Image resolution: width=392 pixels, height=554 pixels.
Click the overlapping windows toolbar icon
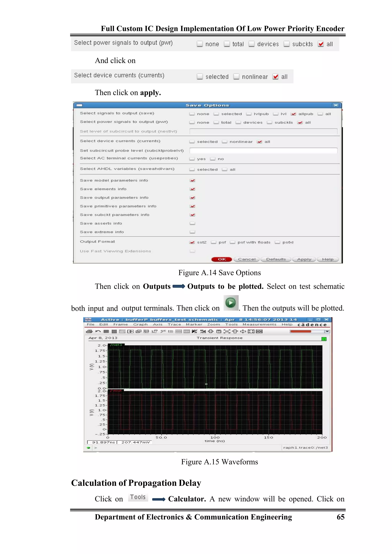(x=139, y=331)
